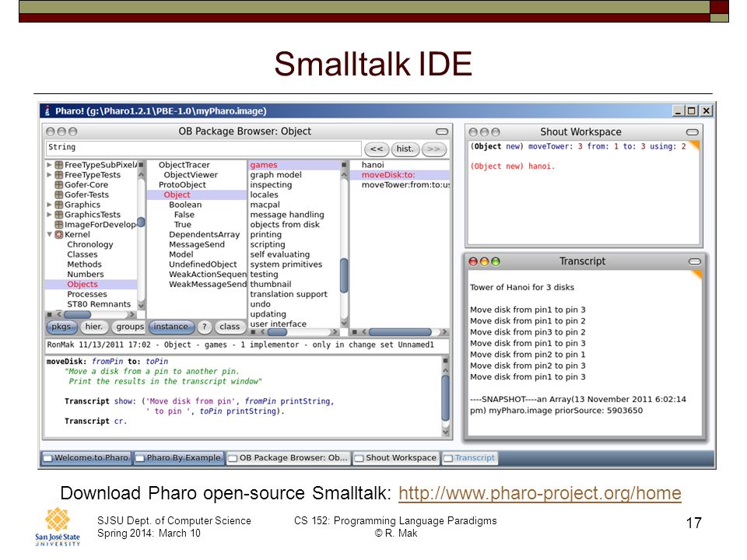Open the pane menu square atop the category list scrollbar
This screenshot has width=747, height=560.
point(344,165)
